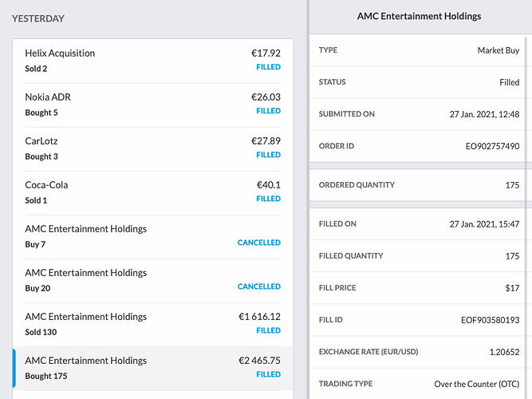Click the details panel vertical scrollbar
The image size is (532, 399).
click(526, 217)
